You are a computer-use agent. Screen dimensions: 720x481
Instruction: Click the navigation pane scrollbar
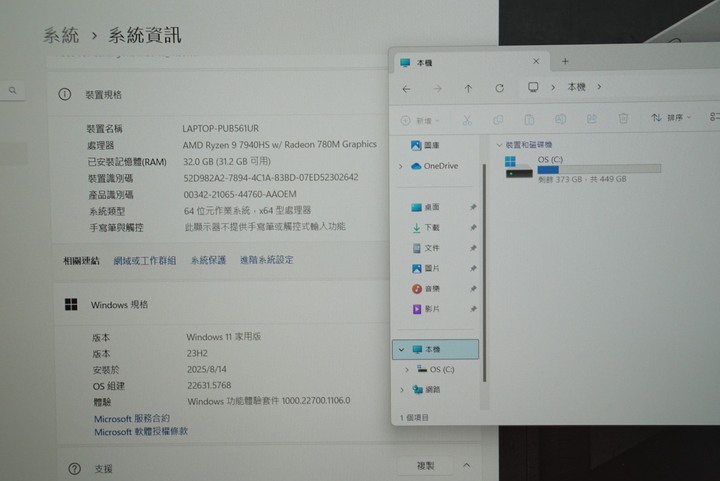click(x=484, y=273)
